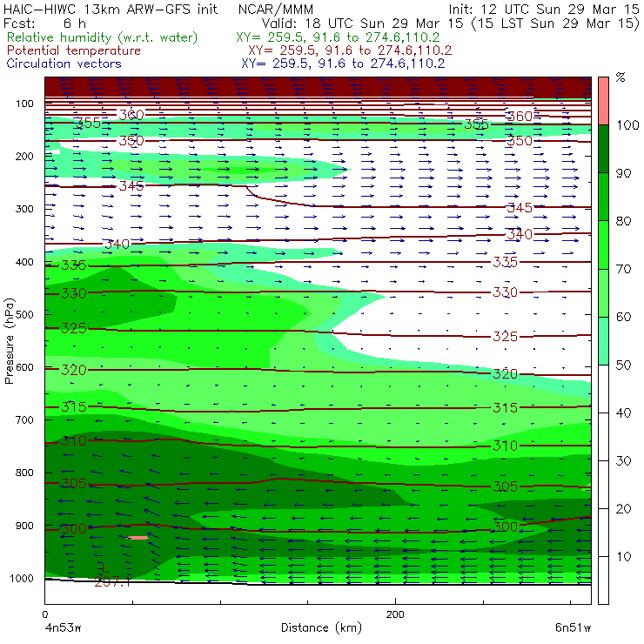This screenshot has width=644, height=644.
Task: Click the '90' colorbar tick label
Action: click(623, 173)
